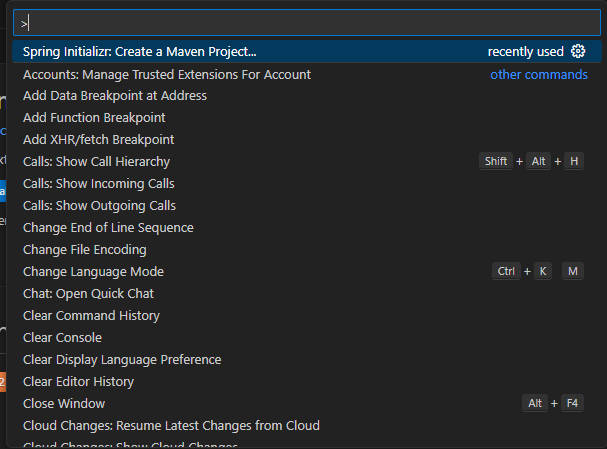
Task: Run Clear Editor History command
Action: 307,382
